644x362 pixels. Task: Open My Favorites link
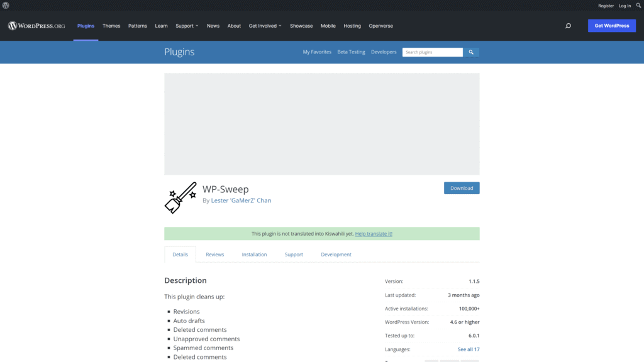click(317, 52)
